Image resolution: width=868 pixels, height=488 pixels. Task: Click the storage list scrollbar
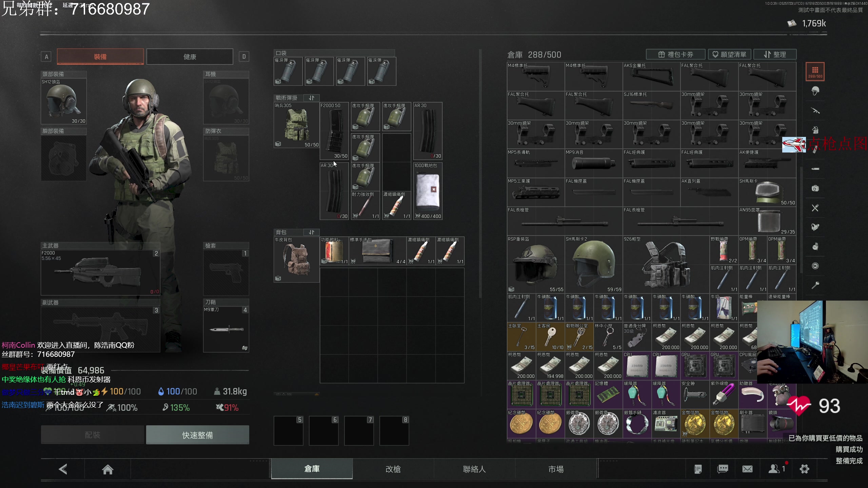(x=801, y=220)
